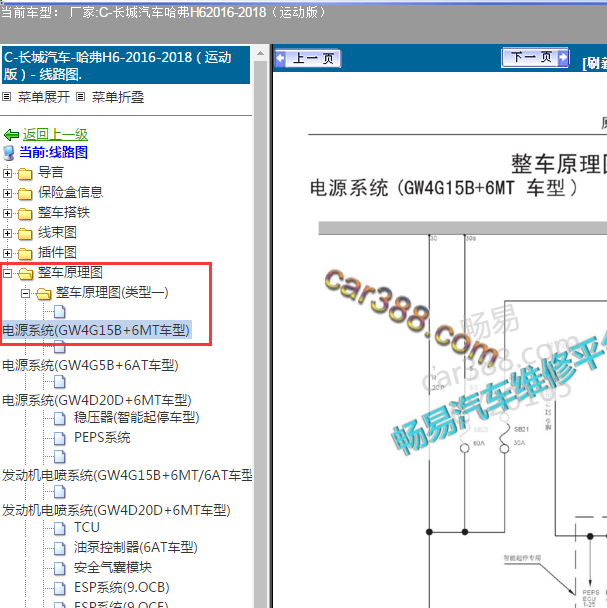Click the 插件图 folder icon
The width and height of the screenshot is (607, 608).
pyautogui.click(x=25, y=254)
